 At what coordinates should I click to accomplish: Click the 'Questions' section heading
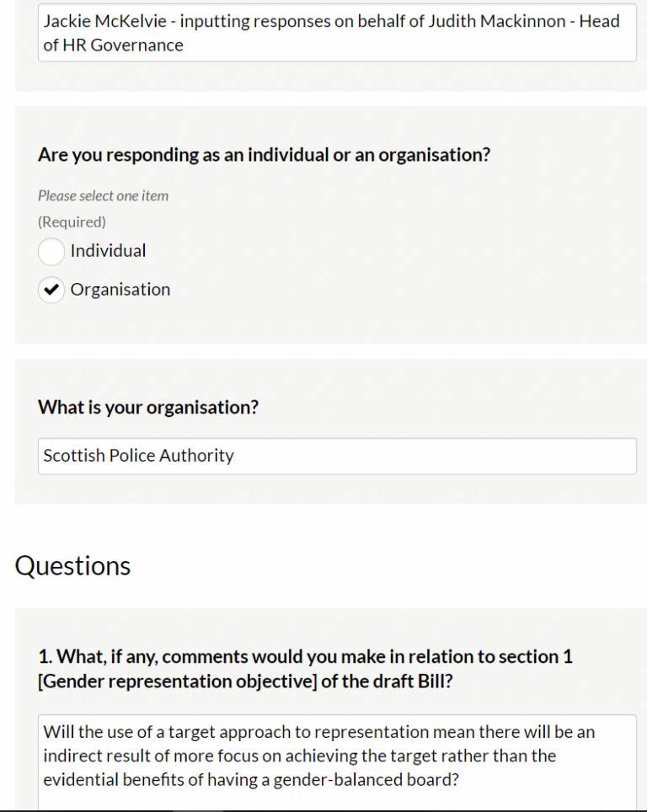click(72, 565)
